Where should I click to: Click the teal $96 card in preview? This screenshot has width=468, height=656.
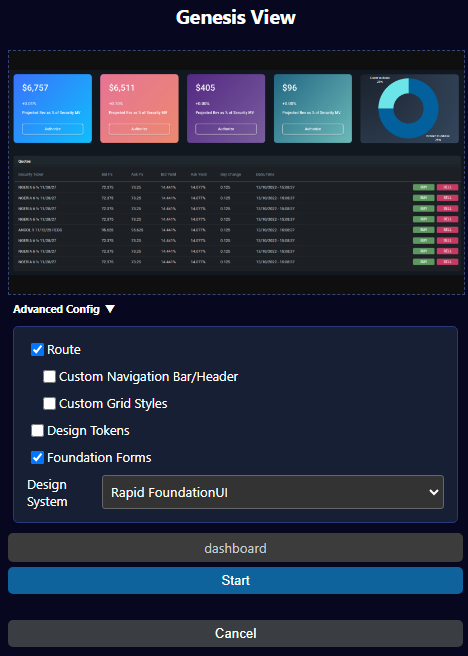pos(313,108)
